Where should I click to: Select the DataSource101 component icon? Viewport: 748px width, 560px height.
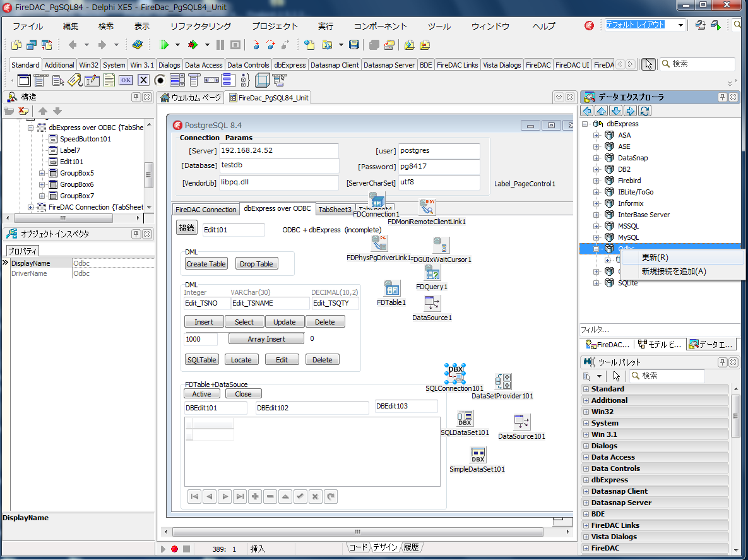click(521, 422)
